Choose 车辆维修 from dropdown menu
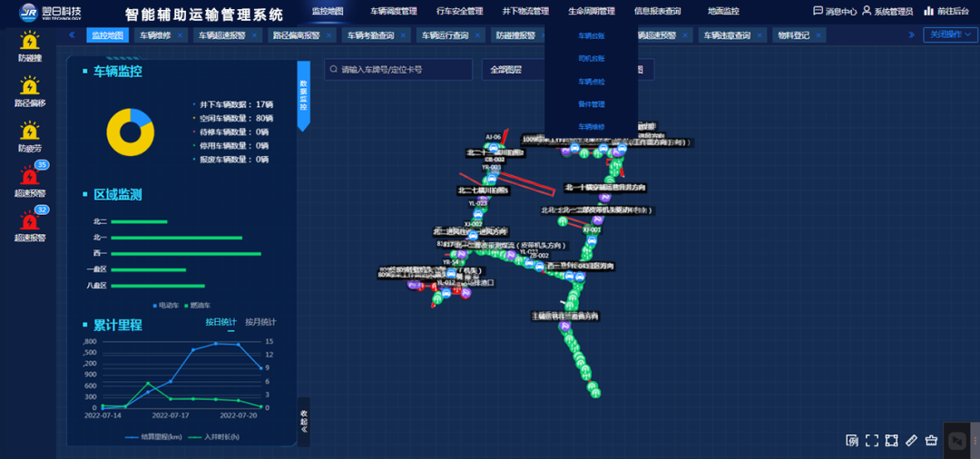The width and height of the screenshot is (980, 459). (x=592, y=126)
